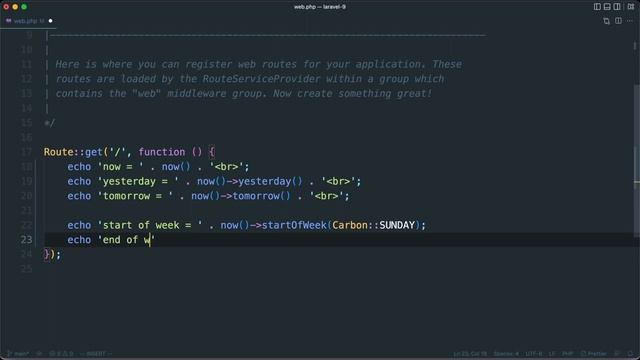
Task: Click yesterday() method call on line 19
Action: (270, 181)
